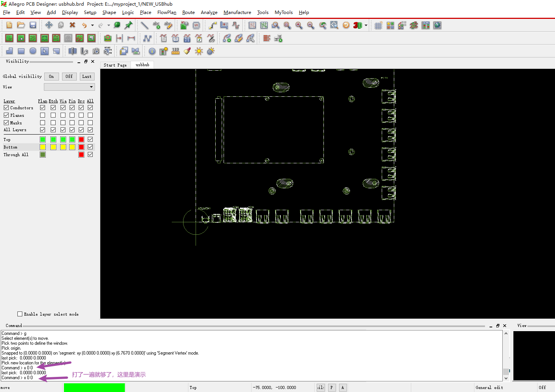Click Global visibility On button
The width and height of the screenshot is (555, 392).
pyautogui.click(x=51, y=76)
